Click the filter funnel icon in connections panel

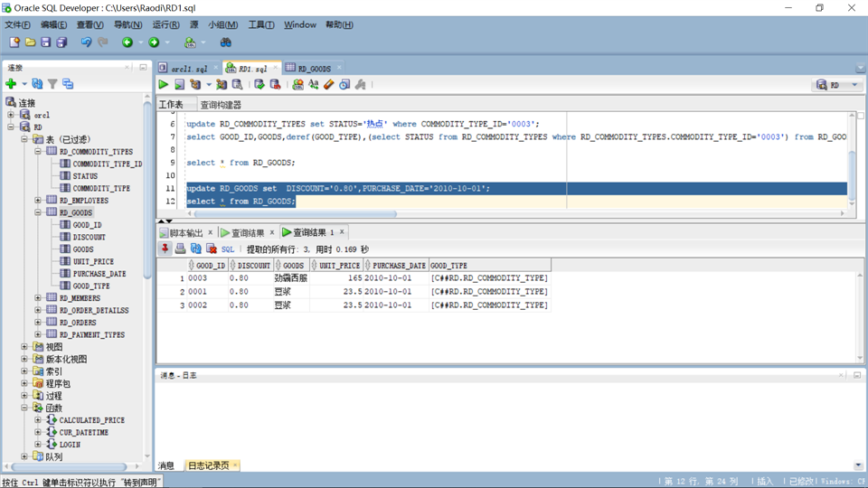52,84
